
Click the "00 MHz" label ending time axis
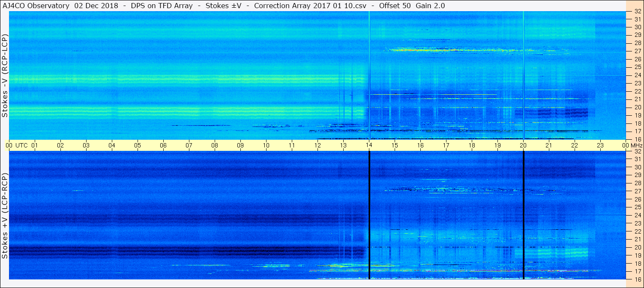point(632,145)
